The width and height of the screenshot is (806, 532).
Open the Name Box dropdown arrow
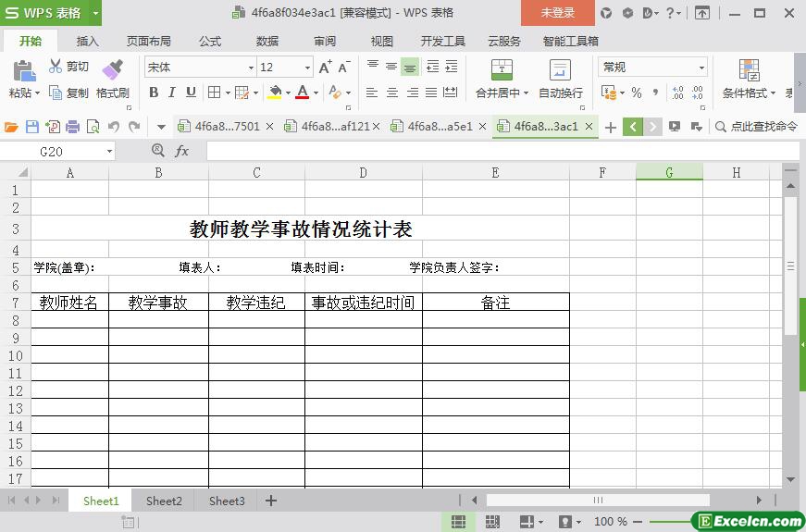[109, 151]
